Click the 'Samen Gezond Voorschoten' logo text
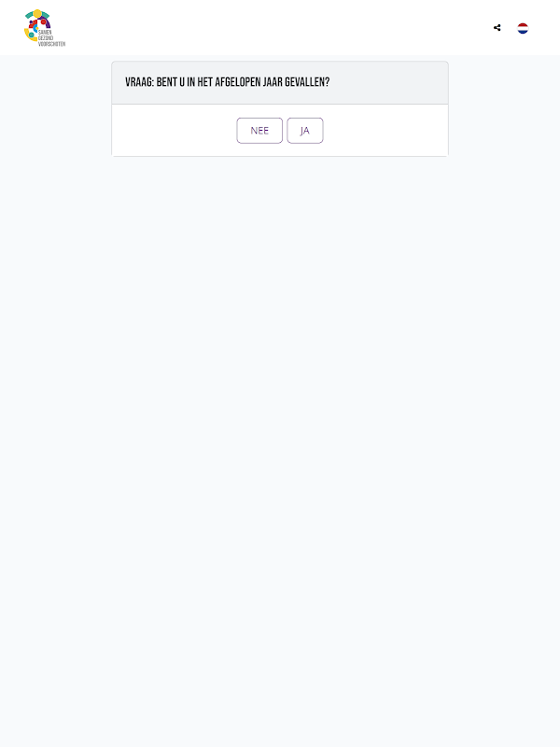The height and width of the screenshot is (747, 560). (x=51, y=38)
